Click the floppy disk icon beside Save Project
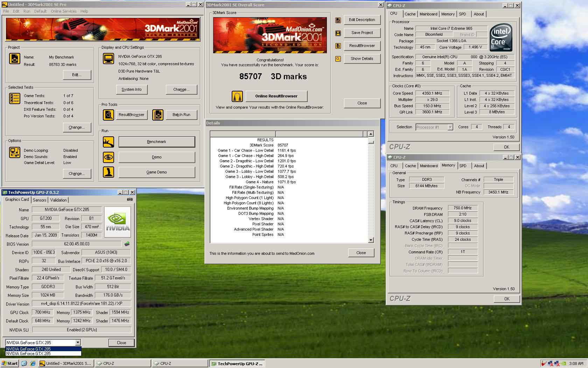588x368 pixels. (x=338, y=33)
